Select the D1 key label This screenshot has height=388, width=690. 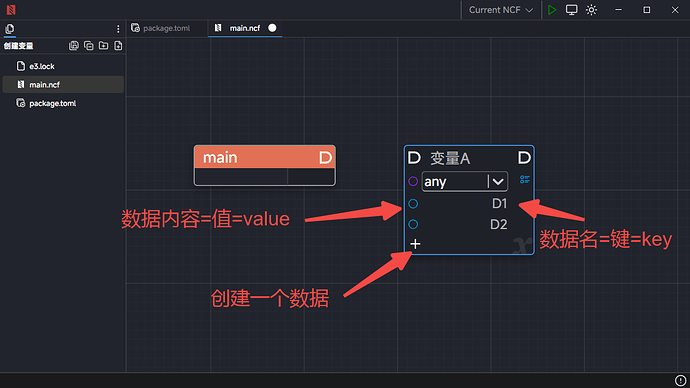point(499,204)
